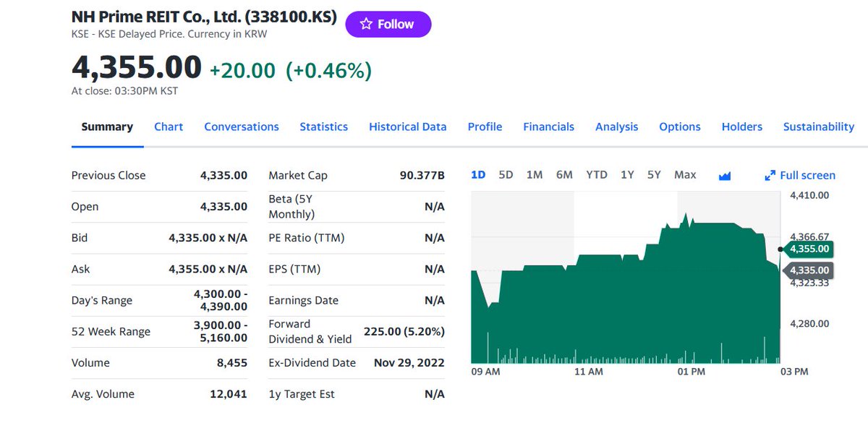View the Profile tab
Viewport: 868px width, 436px height.
point(485,127)
